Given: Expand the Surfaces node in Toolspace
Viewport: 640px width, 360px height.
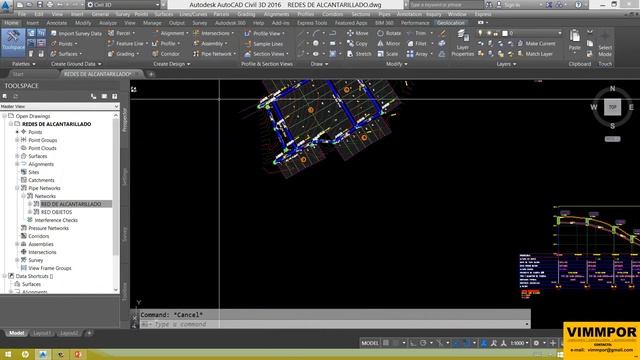Looking at the screenshot, I should [17, 156].
